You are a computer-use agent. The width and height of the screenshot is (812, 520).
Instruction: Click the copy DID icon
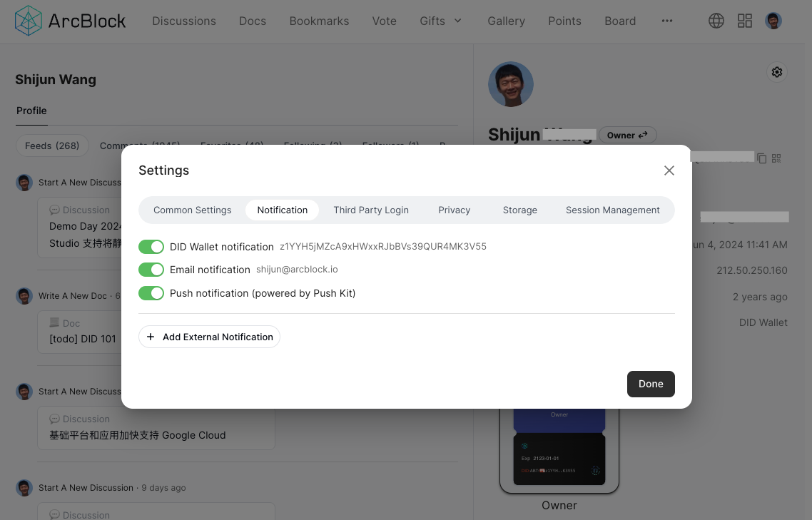tap(762, 158)
